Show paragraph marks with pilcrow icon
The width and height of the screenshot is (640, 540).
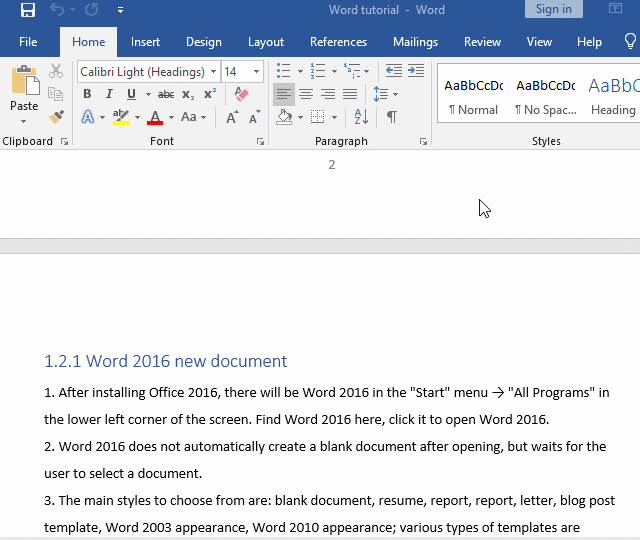[x=391, y=117]
